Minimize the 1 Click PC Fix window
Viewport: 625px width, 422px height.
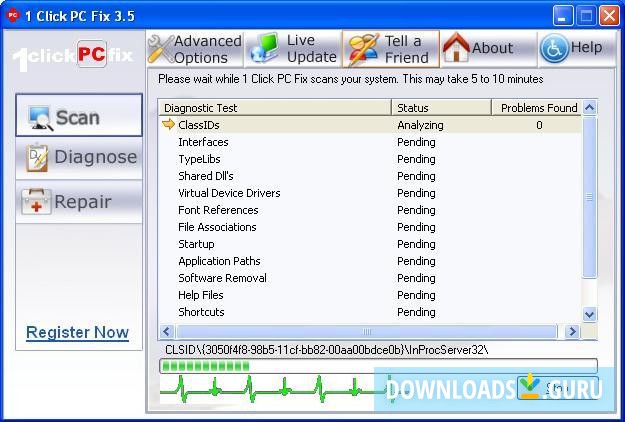562,16
